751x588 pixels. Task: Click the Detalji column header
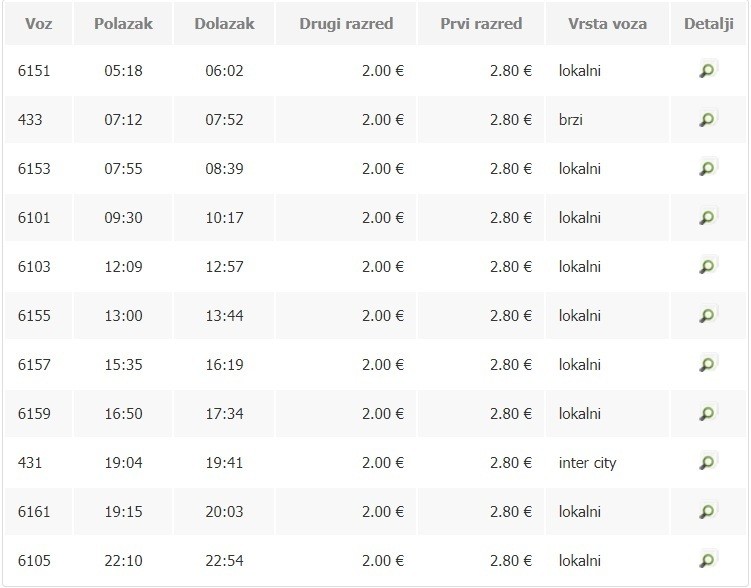click(x=708, y=23)
